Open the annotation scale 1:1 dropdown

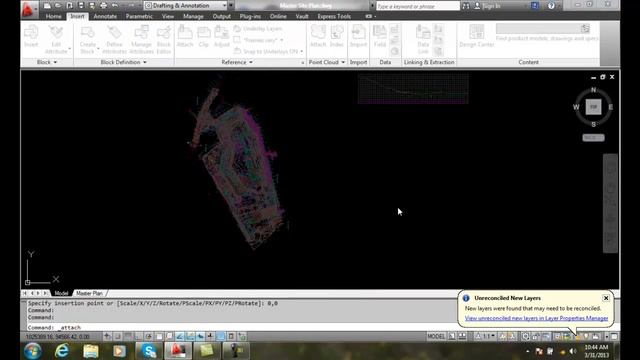(x=486, y=336)
